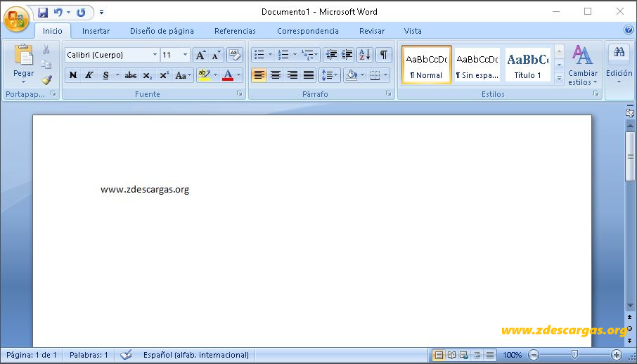
Task: Apply the Normal style
Action: (427, 65)
